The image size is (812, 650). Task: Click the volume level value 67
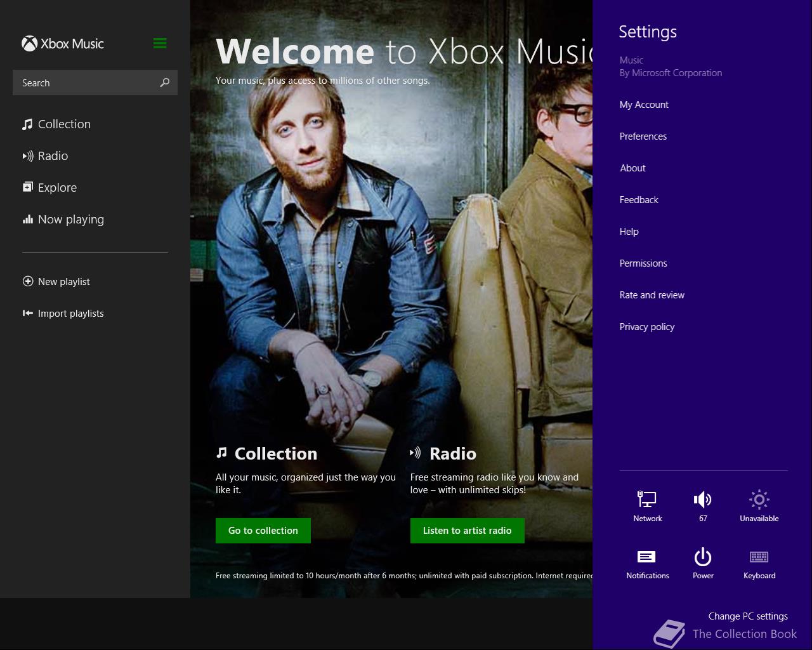[703, 519]
